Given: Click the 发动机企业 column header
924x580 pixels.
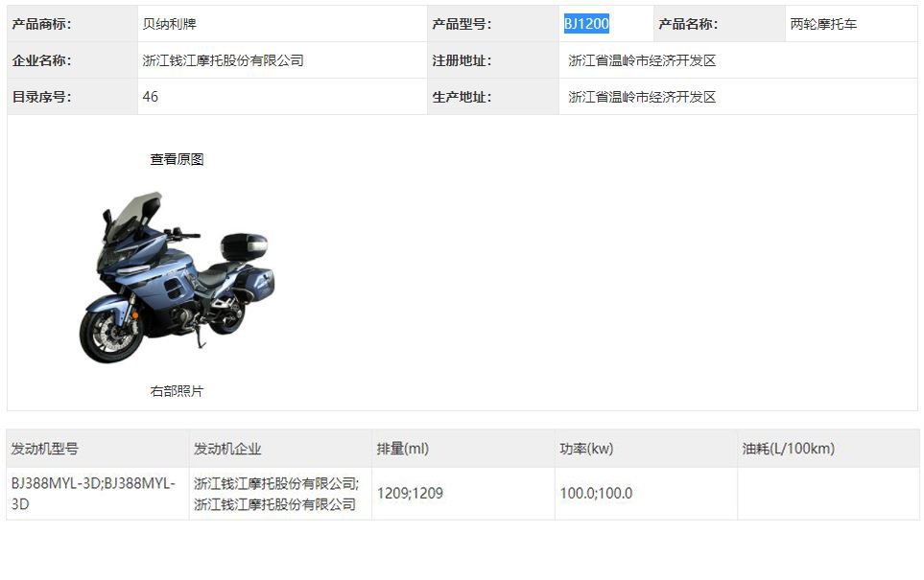Looking at the screenshot, I should 227,449.
